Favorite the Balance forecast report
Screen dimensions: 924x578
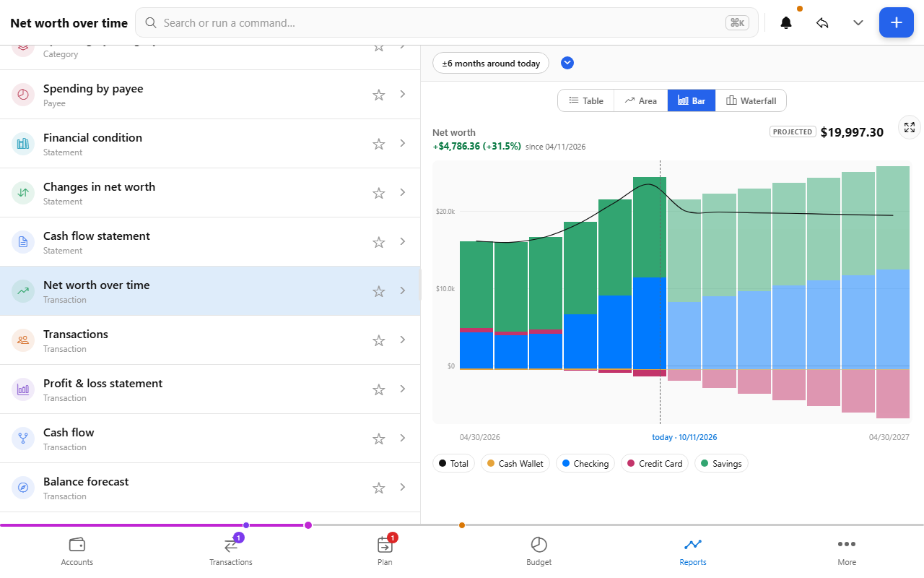[379, 488]
